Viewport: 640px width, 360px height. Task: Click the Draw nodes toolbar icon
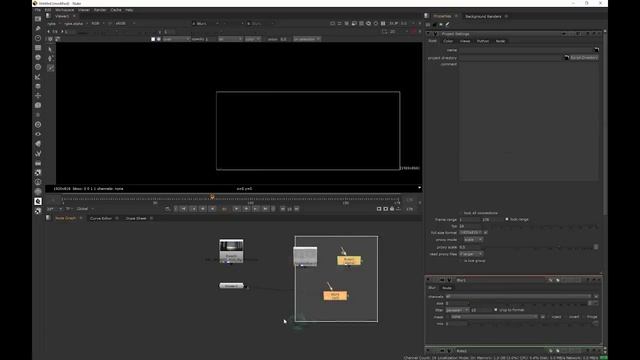click(x=38, y=29)
